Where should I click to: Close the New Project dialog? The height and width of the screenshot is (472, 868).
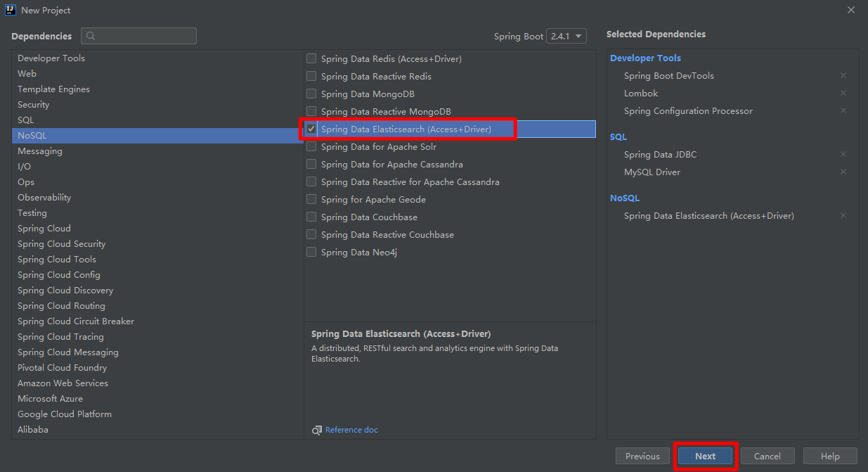(x=851, y=10)
